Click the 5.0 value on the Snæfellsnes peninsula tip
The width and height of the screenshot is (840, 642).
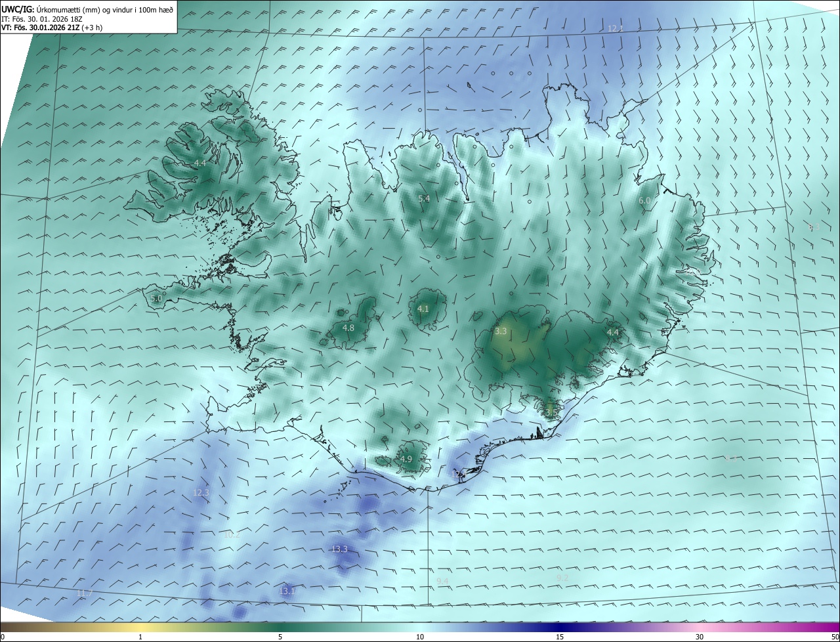click(x=156, y=298)
